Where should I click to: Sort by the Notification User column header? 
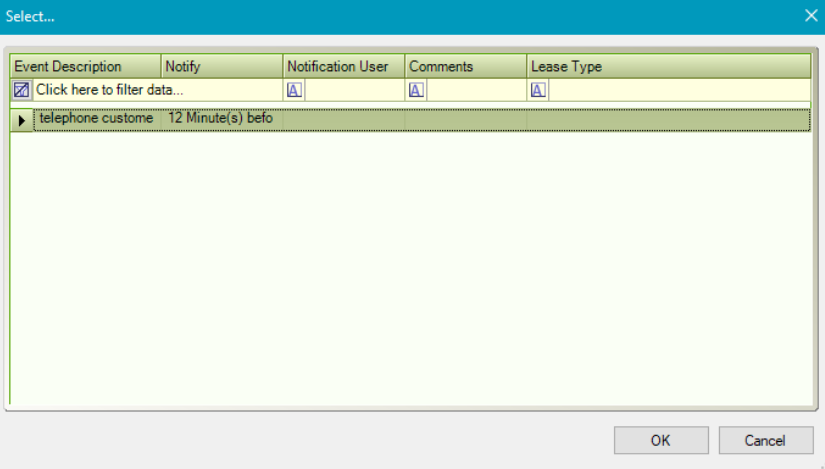pyautogui.click(x=344, y=66)
